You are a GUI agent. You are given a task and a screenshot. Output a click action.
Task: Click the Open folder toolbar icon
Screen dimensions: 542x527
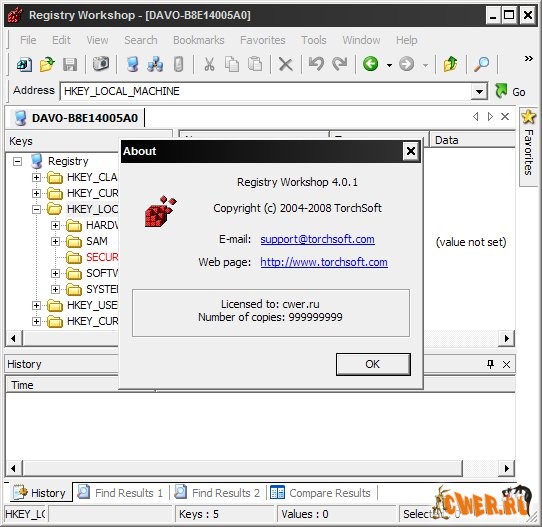coord(47,64)
